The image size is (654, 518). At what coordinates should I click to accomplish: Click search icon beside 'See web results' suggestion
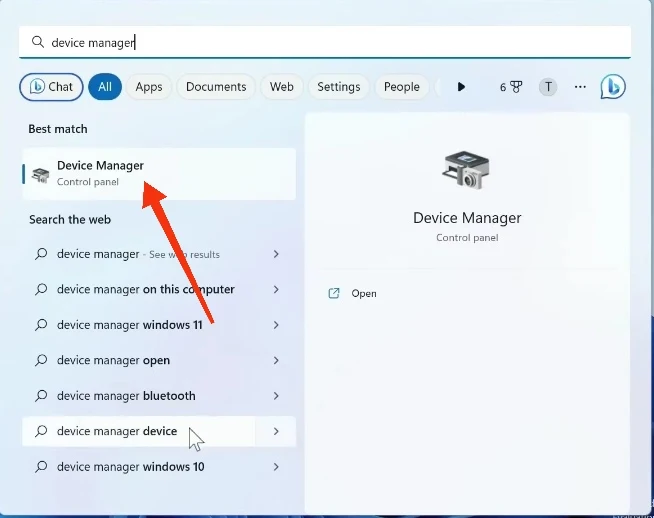coord(41,254)
